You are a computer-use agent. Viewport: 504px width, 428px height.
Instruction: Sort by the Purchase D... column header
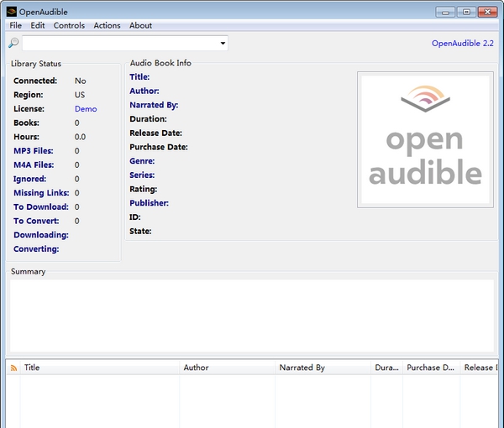click(432, 368)
